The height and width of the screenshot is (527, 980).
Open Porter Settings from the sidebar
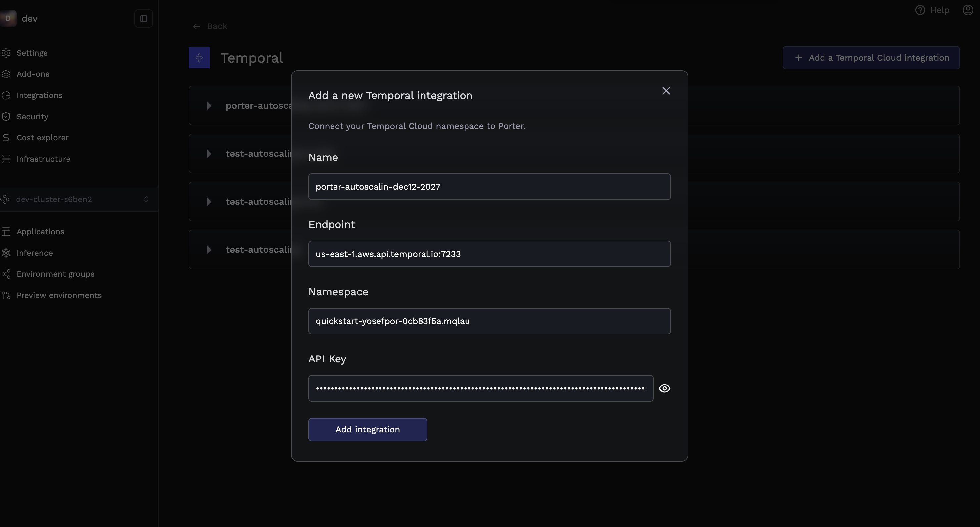pyautogui.click(x=6, y=53)
